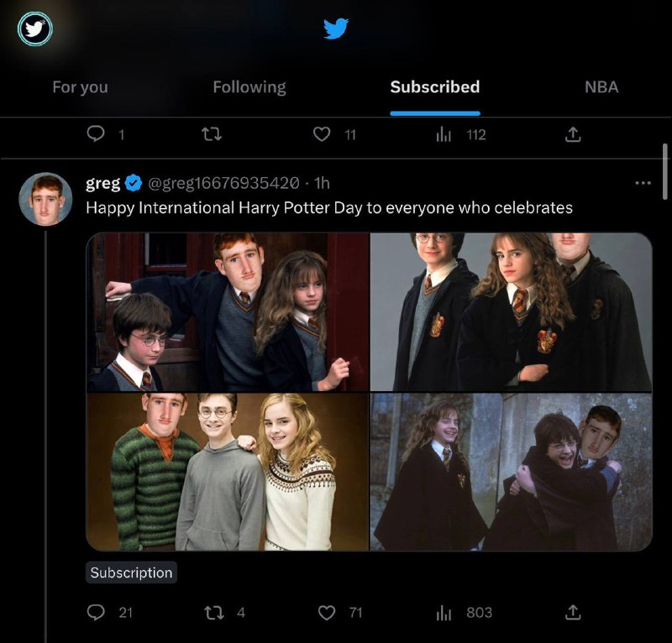Click the blue Twitter logo at top
Image resolution: width=672 pixels, height=643 pixels.
pos(335,29)
